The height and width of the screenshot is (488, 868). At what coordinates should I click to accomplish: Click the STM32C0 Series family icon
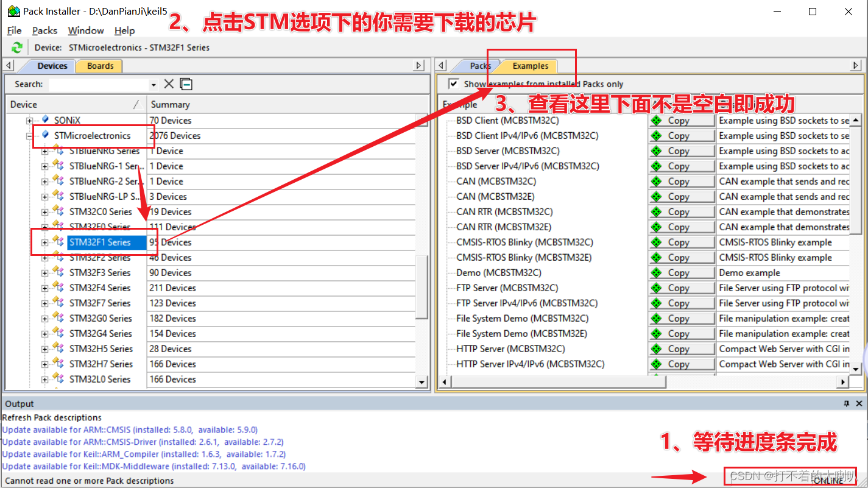(58, 211)
